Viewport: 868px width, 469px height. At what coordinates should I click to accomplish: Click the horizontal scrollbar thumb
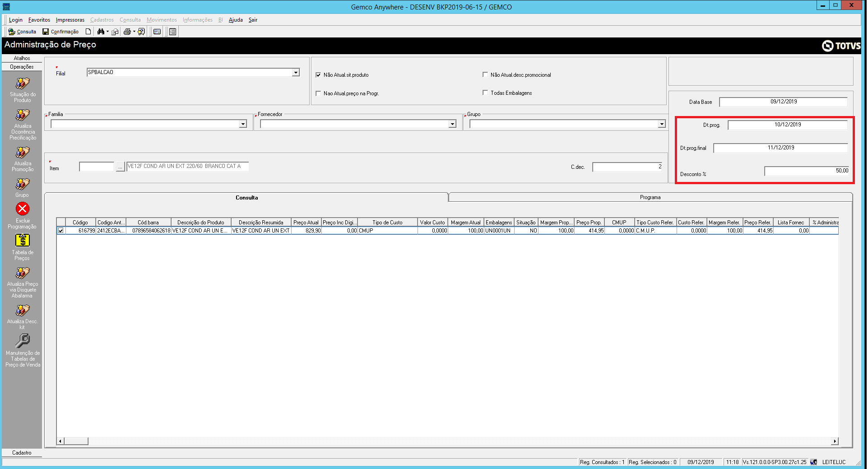76,441
